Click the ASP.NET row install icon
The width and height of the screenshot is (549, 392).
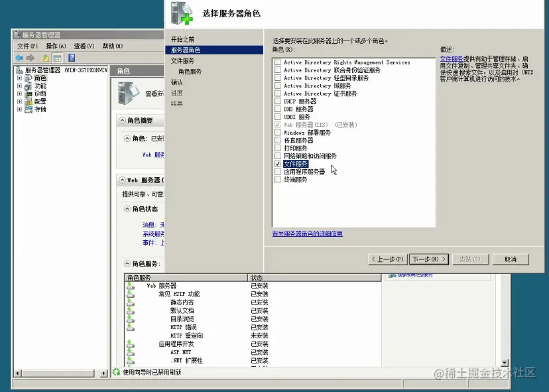[x=131, y=352]
